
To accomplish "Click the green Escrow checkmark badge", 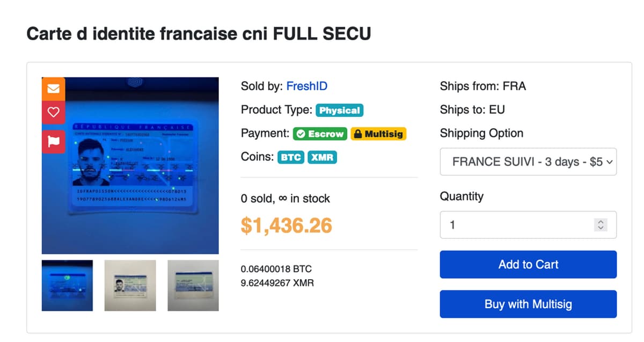I will coord(320,134).
